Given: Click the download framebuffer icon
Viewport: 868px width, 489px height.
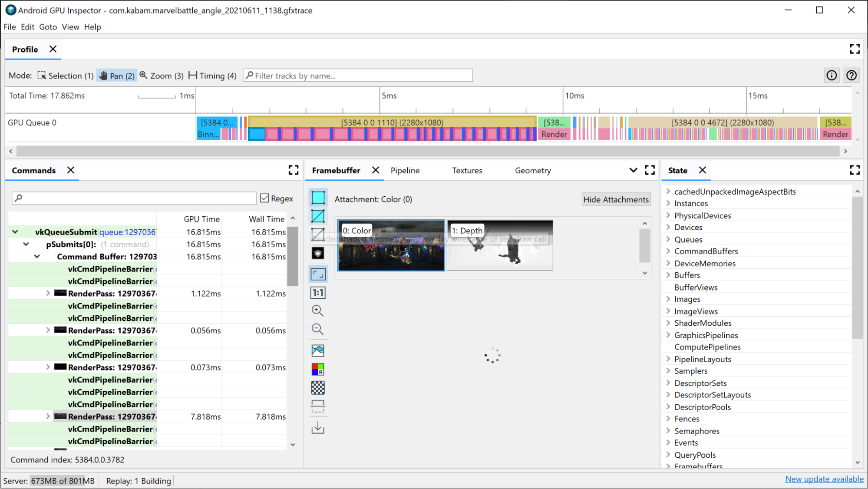Looking at the screenshot, I should click(x=318, y=428).
